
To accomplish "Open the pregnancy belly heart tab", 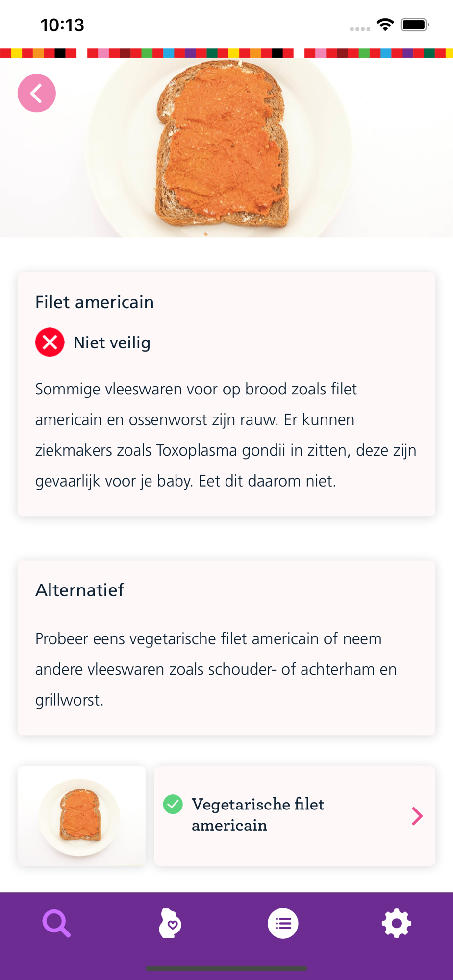I will pos(170,924).
